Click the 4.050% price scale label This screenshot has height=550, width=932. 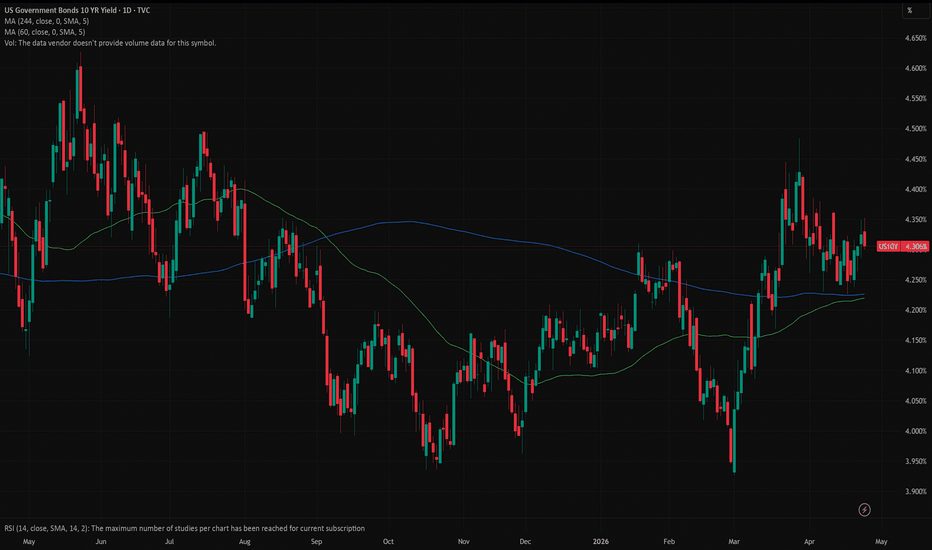(x=915, y=401)
